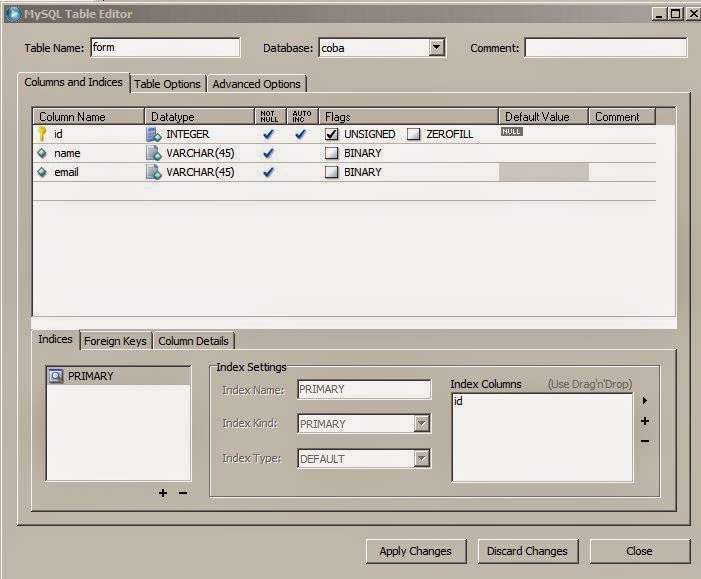Enable BINARY flag for name column
Image resolution: width=701 pixels, height=579 pixels.
[x=331, y=153]
